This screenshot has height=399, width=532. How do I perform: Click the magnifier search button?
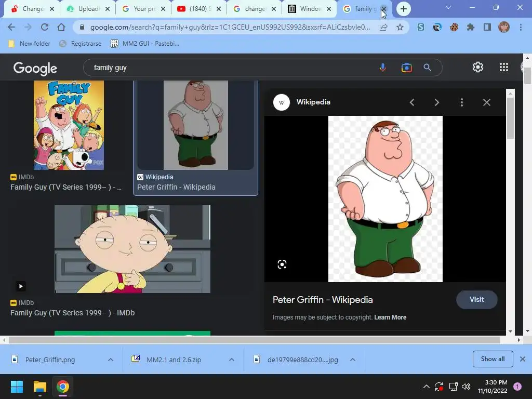428,68
